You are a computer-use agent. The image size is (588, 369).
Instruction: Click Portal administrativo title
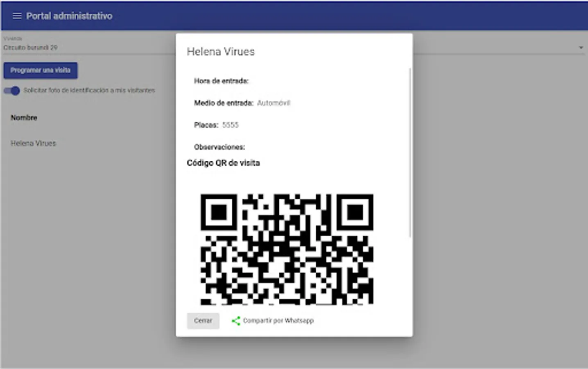69,16
